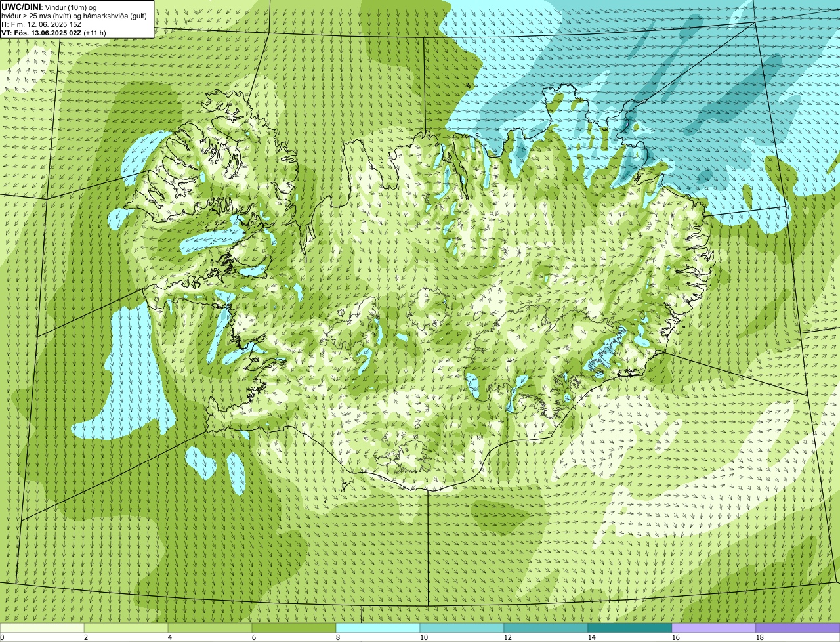The image size is (840, 642).
Task: Click the 8–10 m/s light cyan legend swatch
Action: 378,628
